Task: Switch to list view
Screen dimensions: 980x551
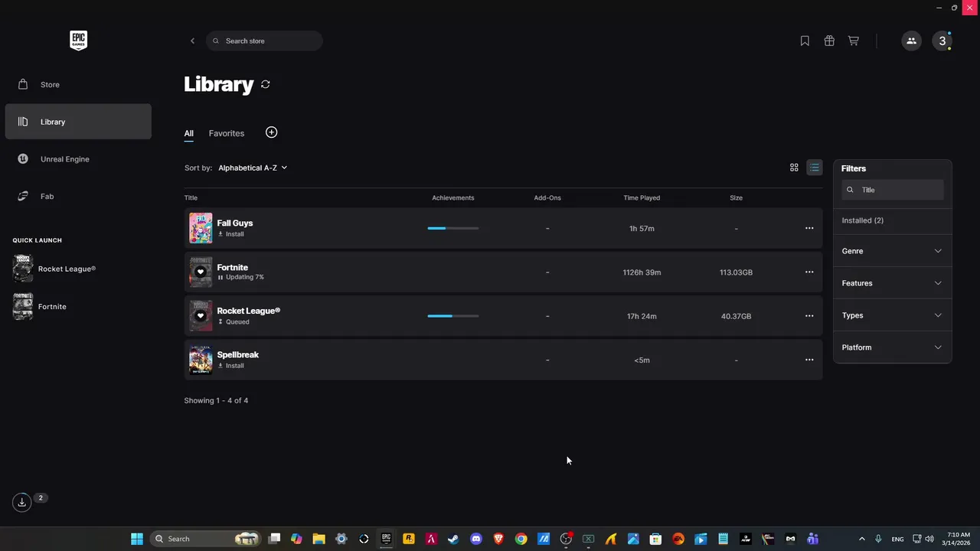Action: pos(815,168)
